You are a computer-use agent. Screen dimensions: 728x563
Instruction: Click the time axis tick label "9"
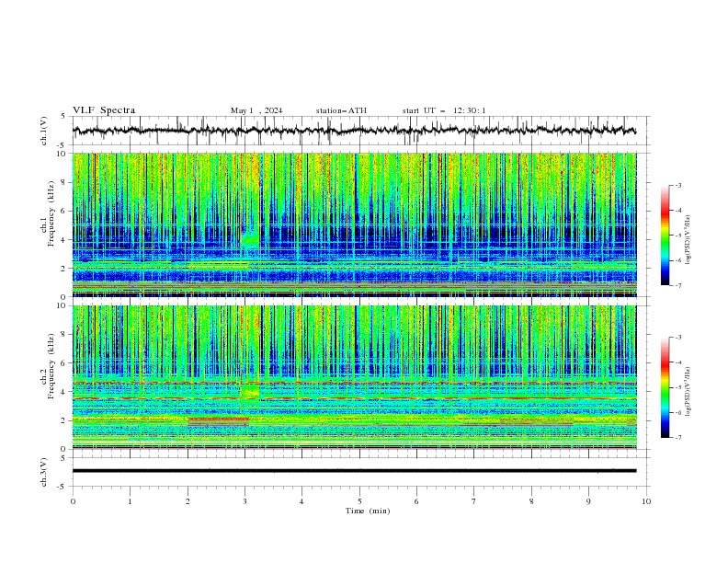point(588,501)
